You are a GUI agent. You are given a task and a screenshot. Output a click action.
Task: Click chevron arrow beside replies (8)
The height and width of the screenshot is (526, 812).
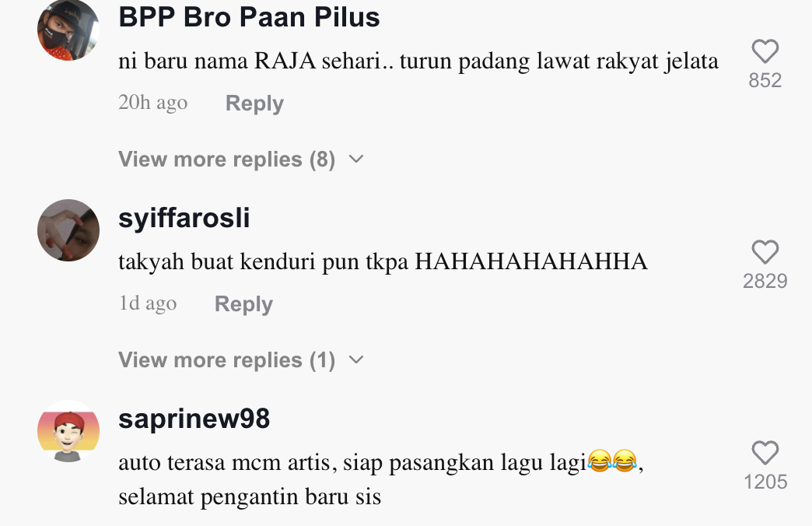click(356, 159)
